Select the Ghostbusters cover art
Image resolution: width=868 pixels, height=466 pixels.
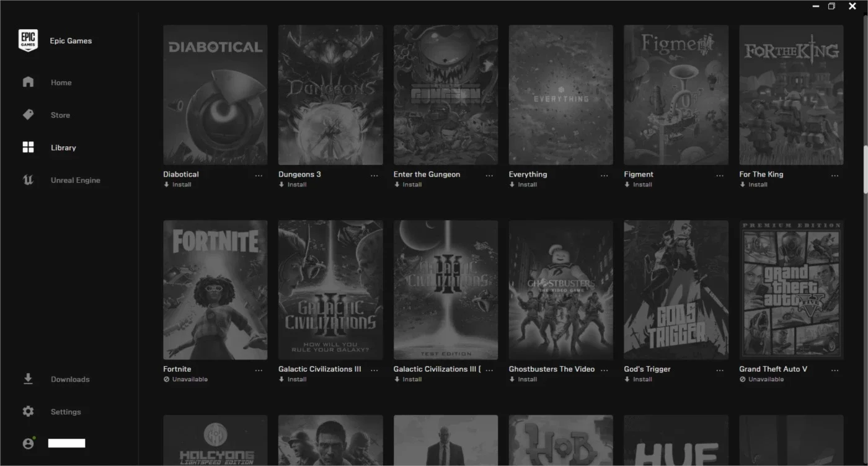[x=561, y=289]
